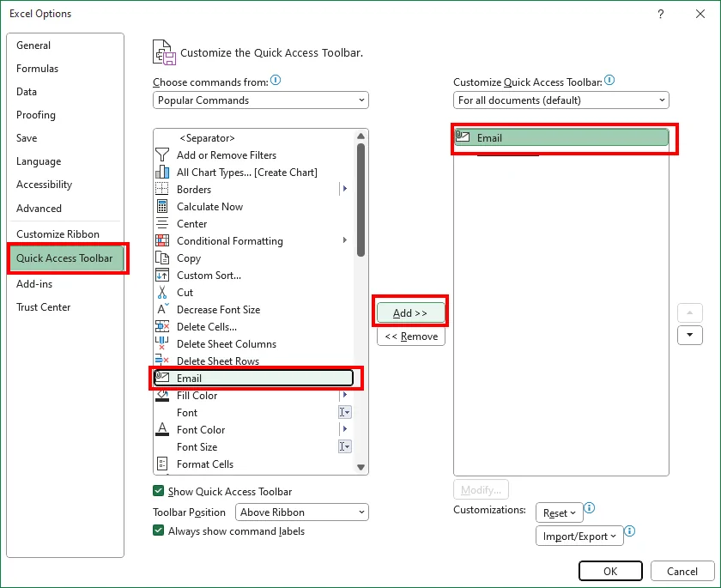The image size is (721, 588).
Task: Click info icon next to Reset
Action: tap(589, 508)
